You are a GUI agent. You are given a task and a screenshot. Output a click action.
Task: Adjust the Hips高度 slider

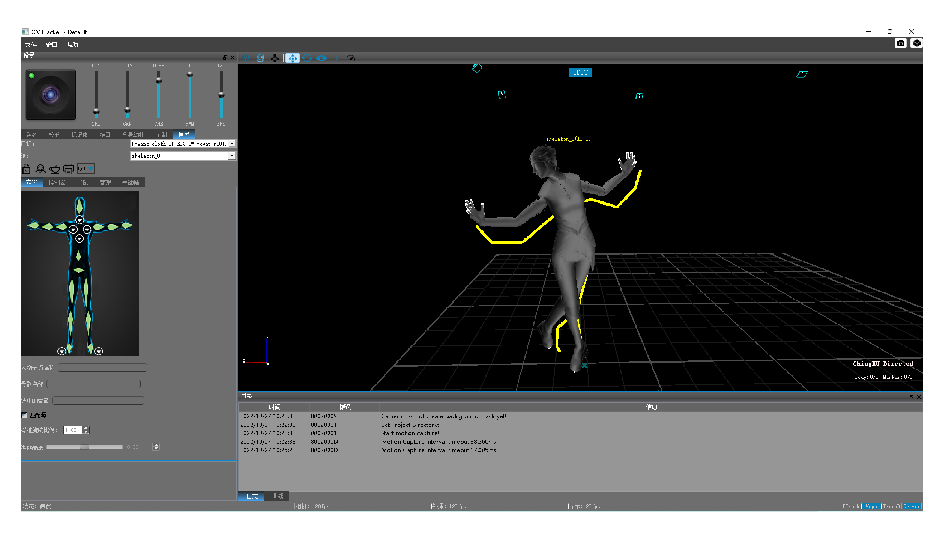point(84,447)
